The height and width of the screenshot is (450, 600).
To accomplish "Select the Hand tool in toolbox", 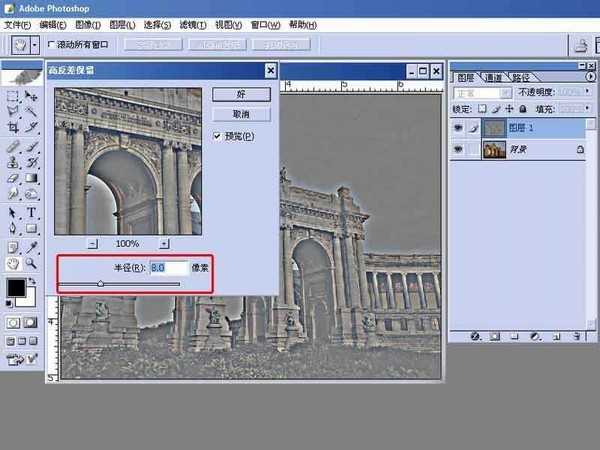I will pyautogui.click(x=13, y=263).
